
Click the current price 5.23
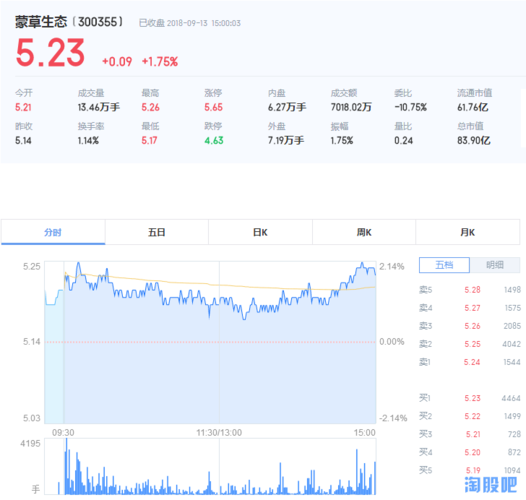pos(50,53)
